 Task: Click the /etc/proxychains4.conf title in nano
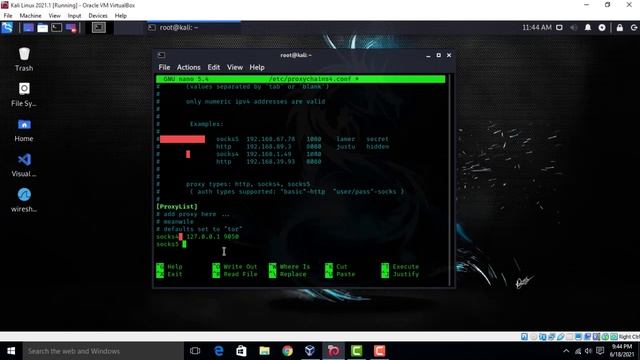pos(313,79)
